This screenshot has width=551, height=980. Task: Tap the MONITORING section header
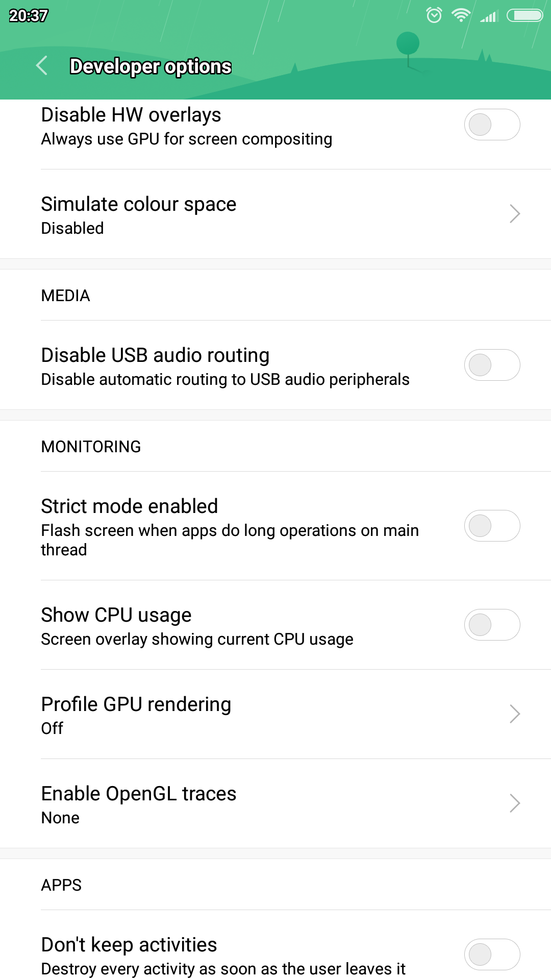(91, 447)
